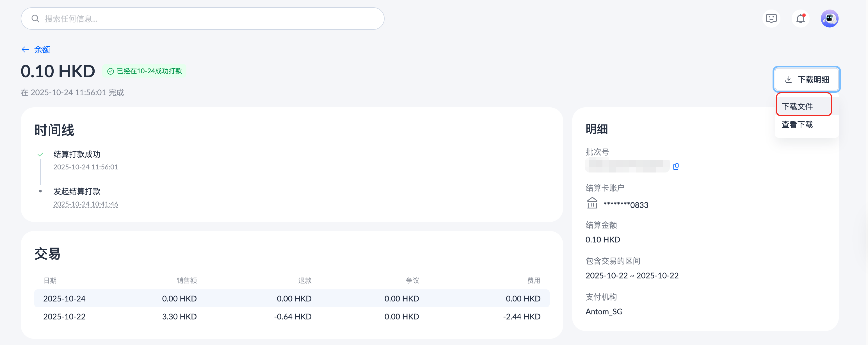868x345 pixels.
Task: Click the 2025-10-24 10:41:46 timestamp
Action: tap(86, 204)
